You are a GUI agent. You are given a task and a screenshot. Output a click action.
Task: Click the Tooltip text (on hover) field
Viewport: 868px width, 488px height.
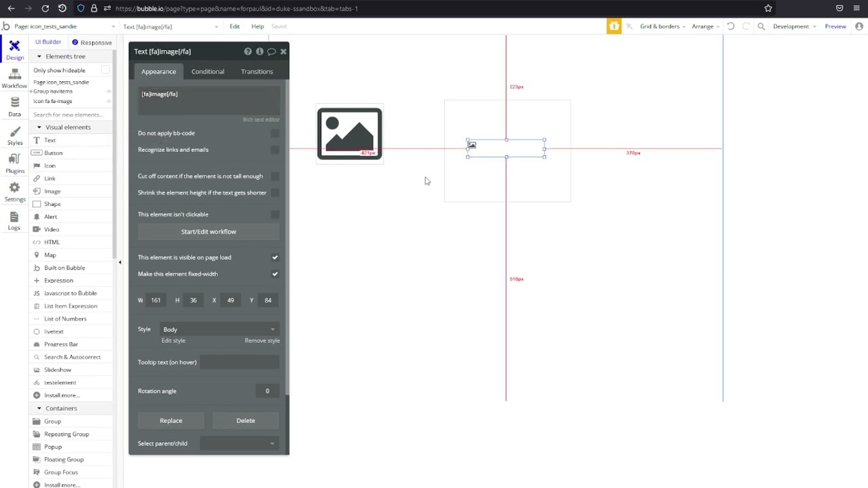[x=239, y=363]
